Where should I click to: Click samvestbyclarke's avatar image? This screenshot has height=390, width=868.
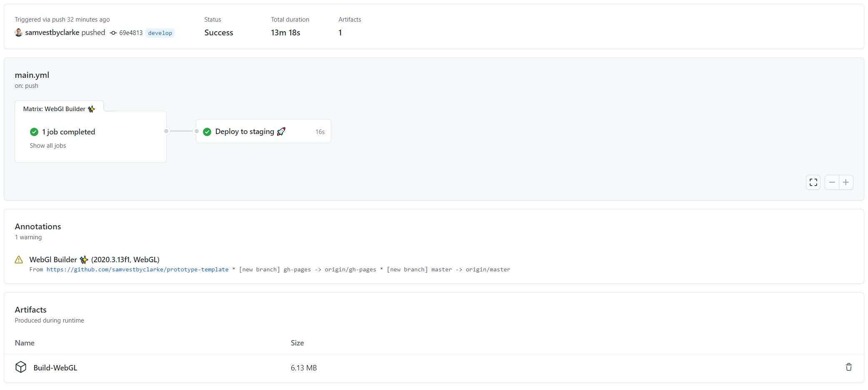[18, 32]
